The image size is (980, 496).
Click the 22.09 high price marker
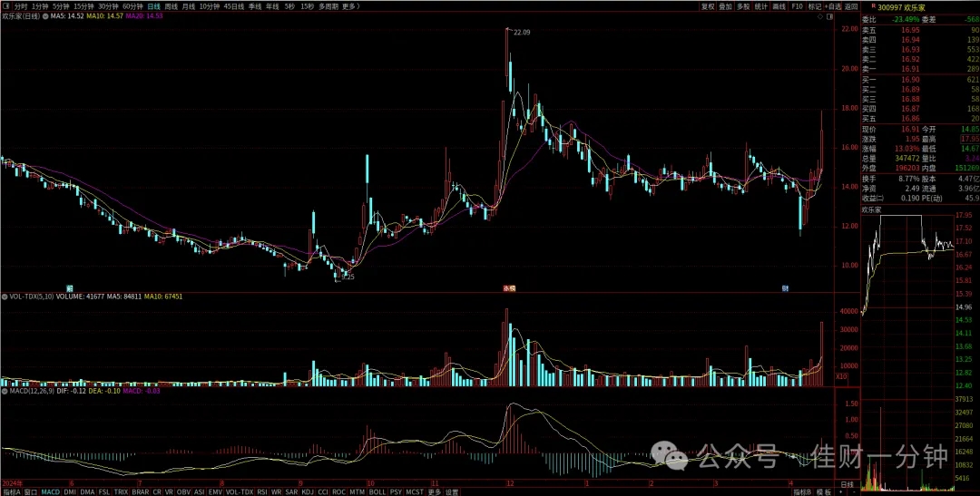(x=521, y=32)
